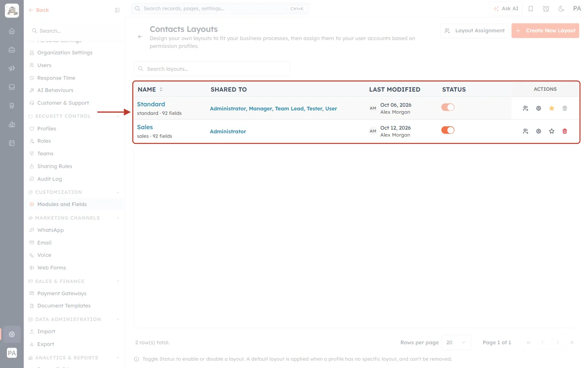
Task: Collapse the Sales & Finance section
Action: point(118,281)
